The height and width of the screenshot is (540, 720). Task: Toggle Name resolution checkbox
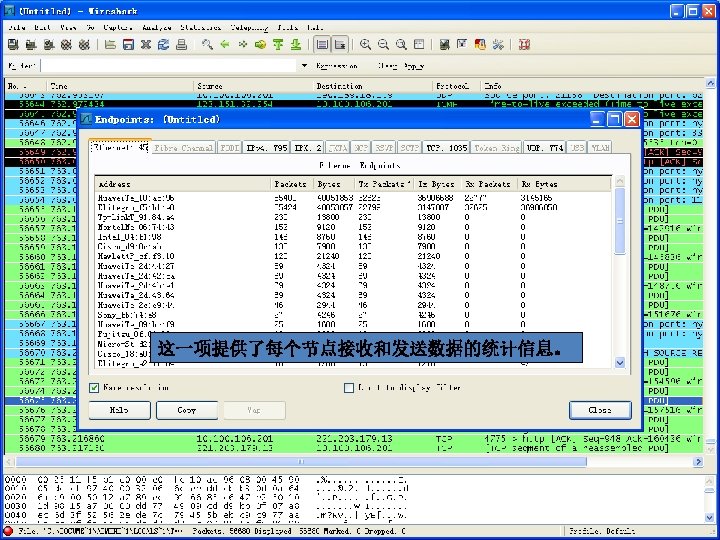[94, 388]
